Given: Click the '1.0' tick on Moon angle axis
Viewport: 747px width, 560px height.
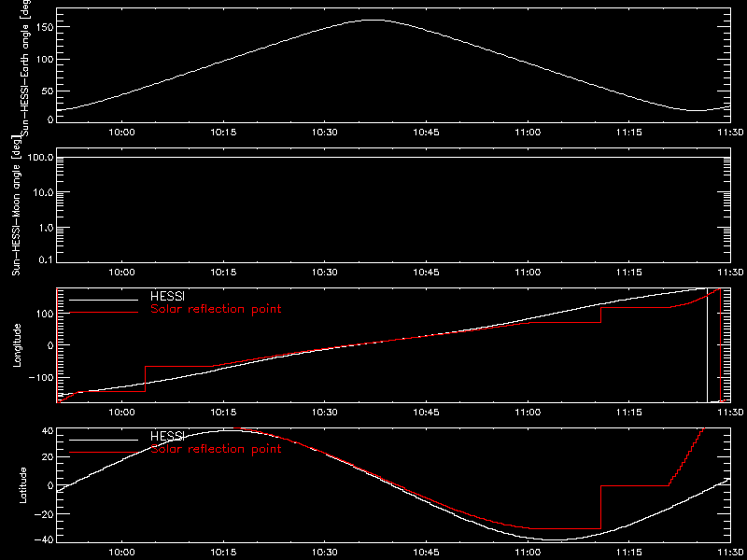Looking at the screenshot, I should point(46,228).
